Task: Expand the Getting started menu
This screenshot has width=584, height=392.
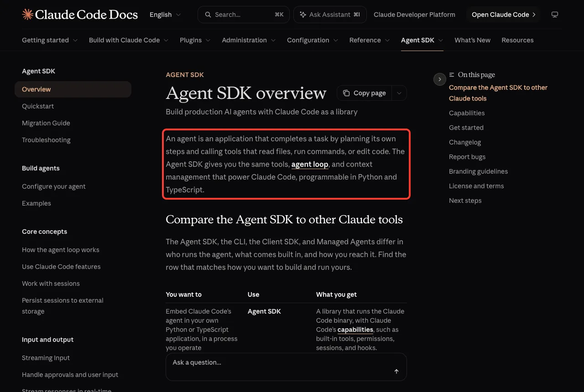Action: click(50, 40)
